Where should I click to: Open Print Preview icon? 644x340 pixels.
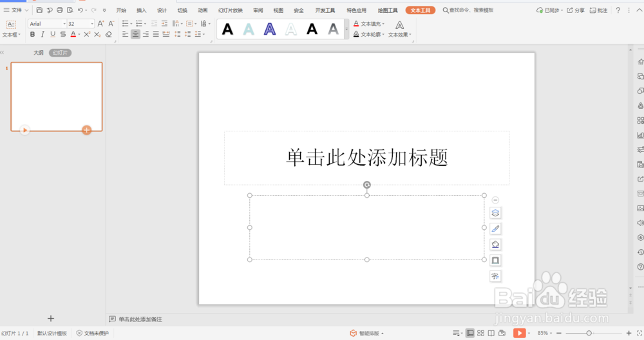tap(70, 10)
